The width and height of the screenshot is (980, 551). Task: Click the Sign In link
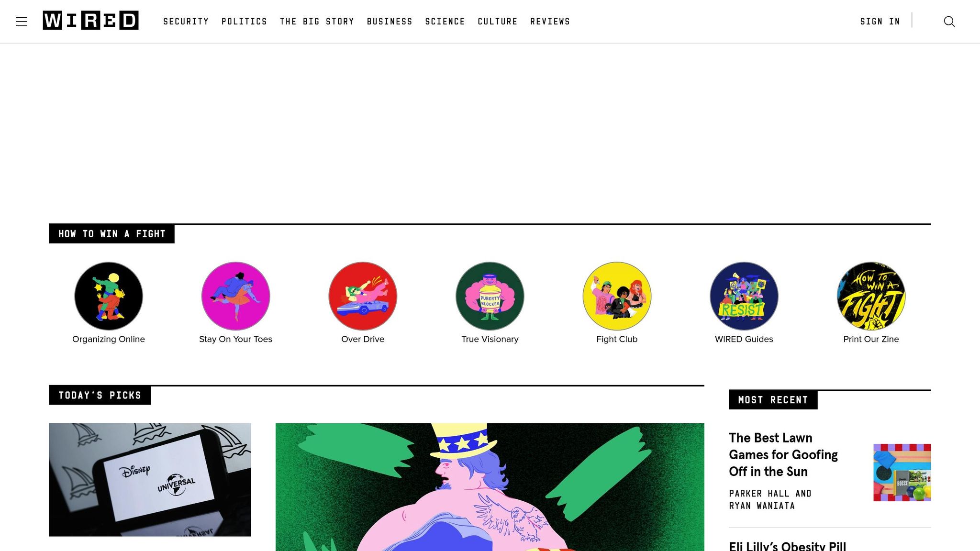coord(880,22)
